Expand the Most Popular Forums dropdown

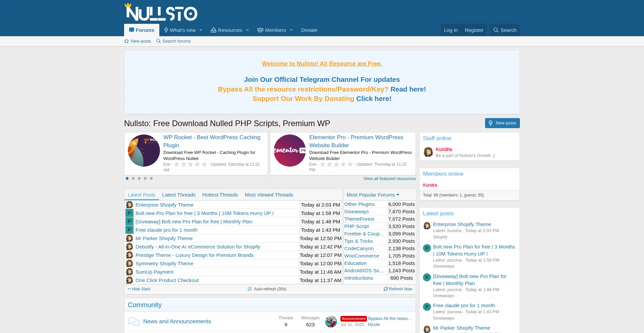pyautogui.click(x=373, y=195)
